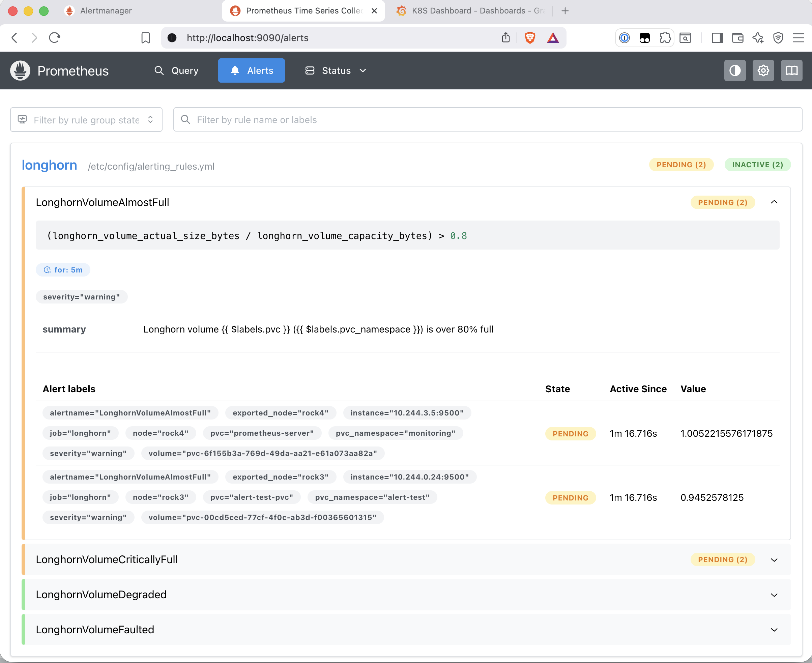
Task: Collapse the LonghornVolumeAlmostFull rule
Action: [x=774, y=202]
